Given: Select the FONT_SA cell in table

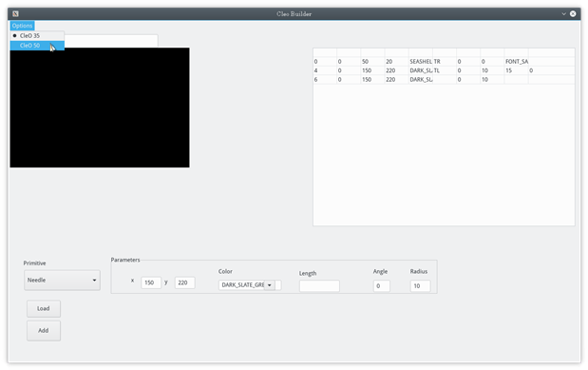Looking at the screenshot, I should [x=517, y=61].
